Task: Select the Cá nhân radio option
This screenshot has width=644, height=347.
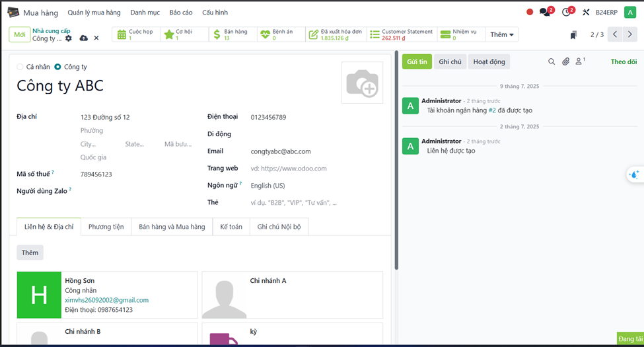Action: tap(20, 67)
